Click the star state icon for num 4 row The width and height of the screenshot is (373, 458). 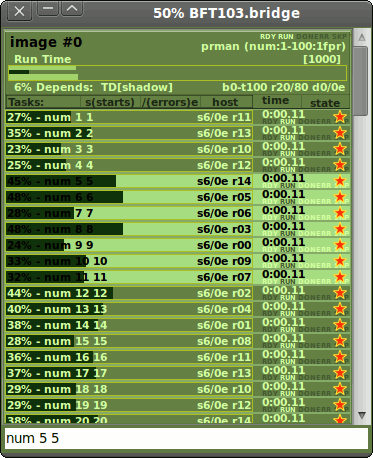click(x=340, y=165)
